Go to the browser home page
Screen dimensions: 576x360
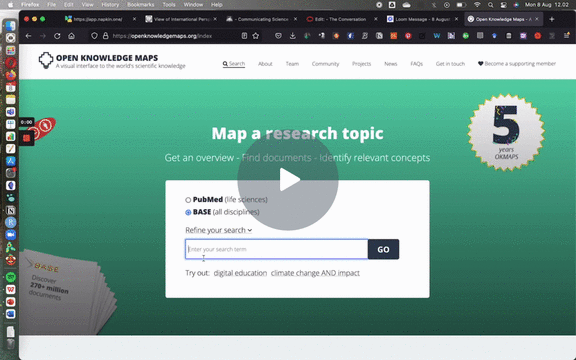pos(72,36)
